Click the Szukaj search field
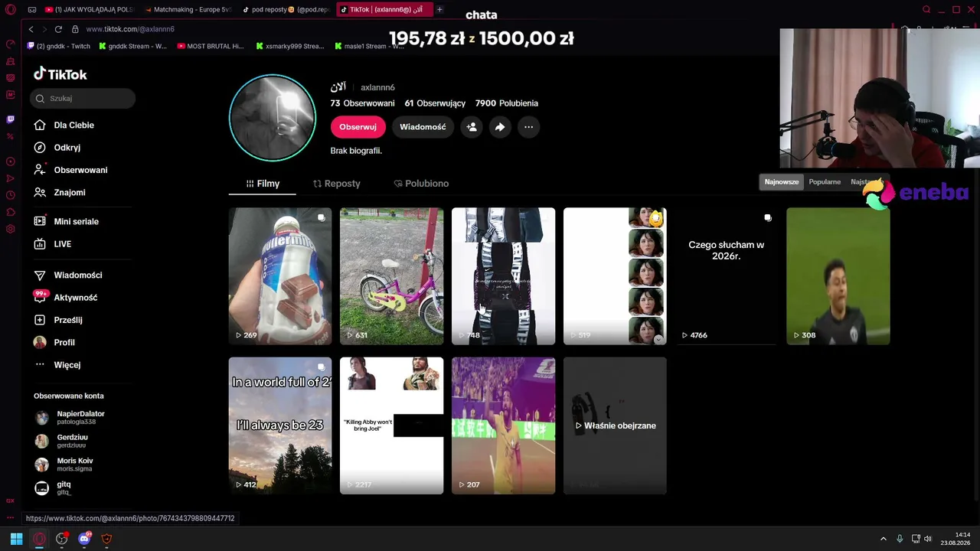This screenshot has height=551, width=980. click(x=83, y=98)
